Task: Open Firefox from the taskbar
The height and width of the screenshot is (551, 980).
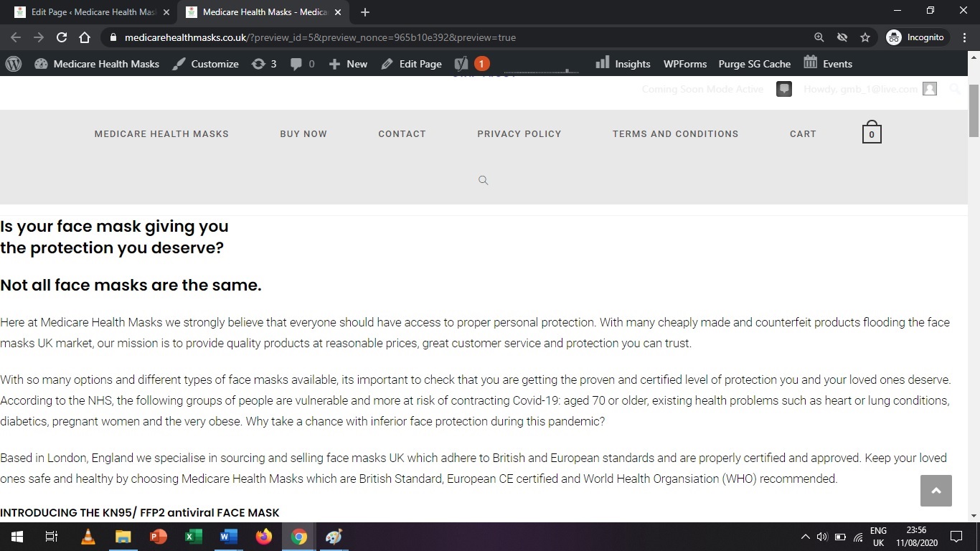Action: [264, 537]
